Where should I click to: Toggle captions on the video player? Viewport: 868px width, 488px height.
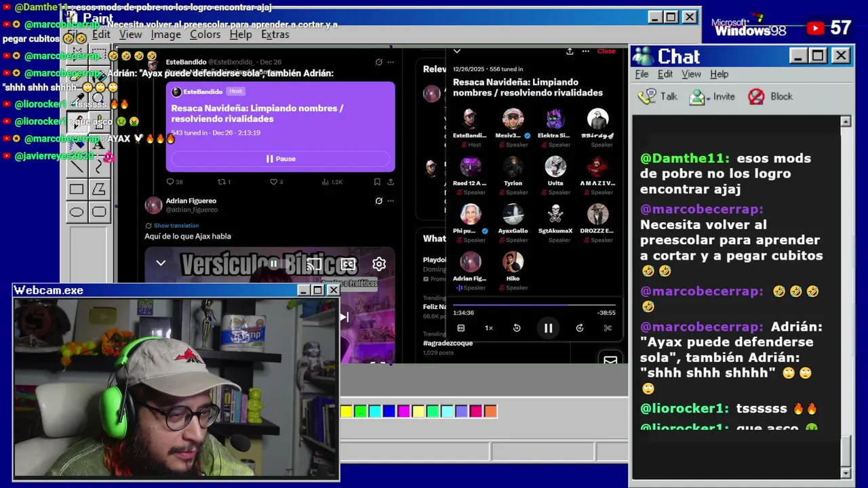coord(348,264)
